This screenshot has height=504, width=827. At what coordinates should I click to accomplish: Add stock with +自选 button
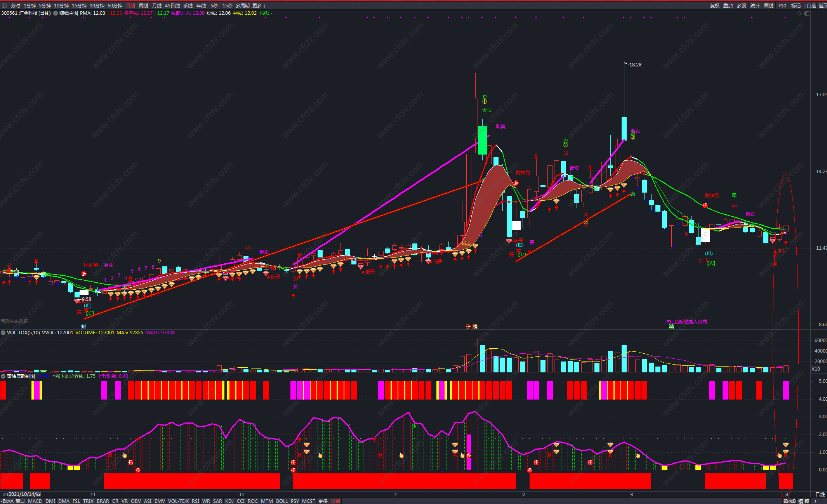tap(810, 6)
